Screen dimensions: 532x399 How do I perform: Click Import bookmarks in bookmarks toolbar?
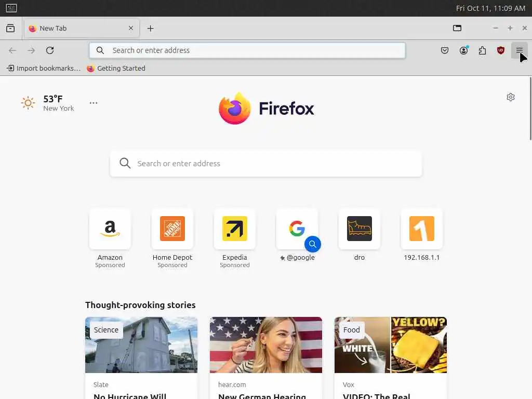pyautogui.click(x=44, y=68)
